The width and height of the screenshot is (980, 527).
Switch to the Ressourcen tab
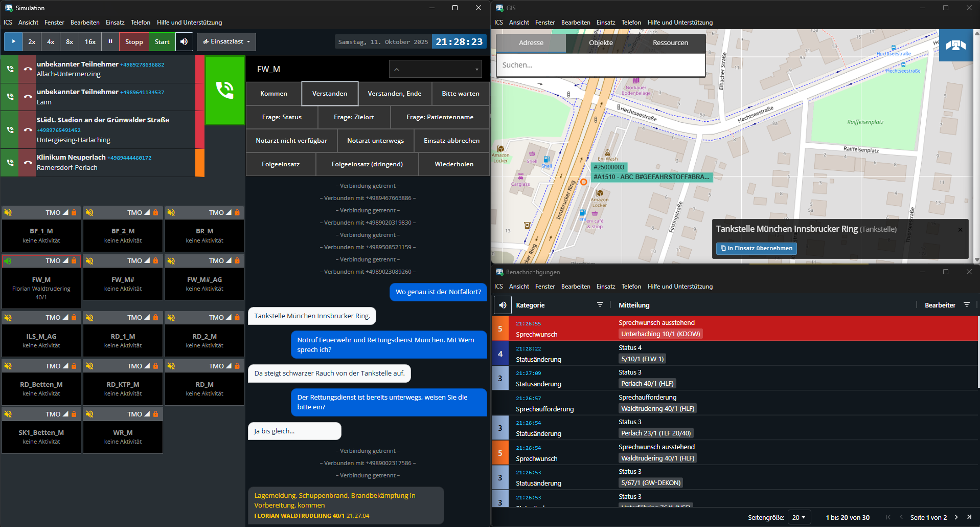(670, 43)
